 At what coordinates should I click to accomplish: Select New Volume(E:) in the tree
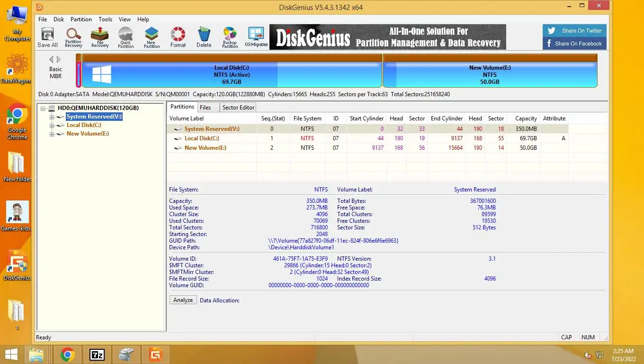[x=88, y=134]
